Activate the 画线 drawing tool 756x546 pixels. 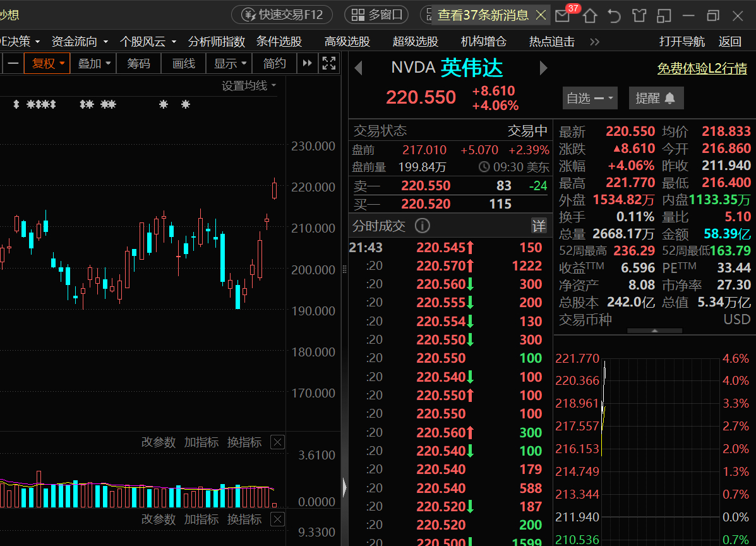coord(184,63)
